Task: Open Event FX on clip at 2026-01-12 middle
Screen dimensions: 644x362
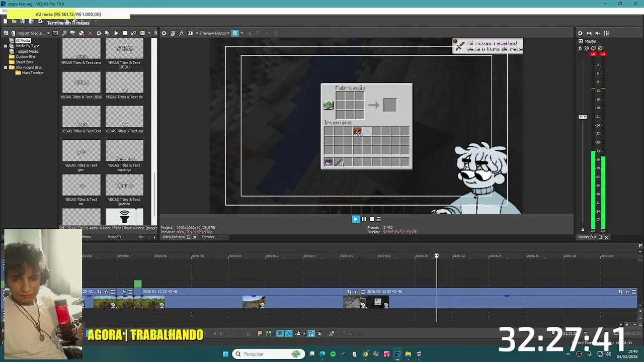Action: pos(356,292)
